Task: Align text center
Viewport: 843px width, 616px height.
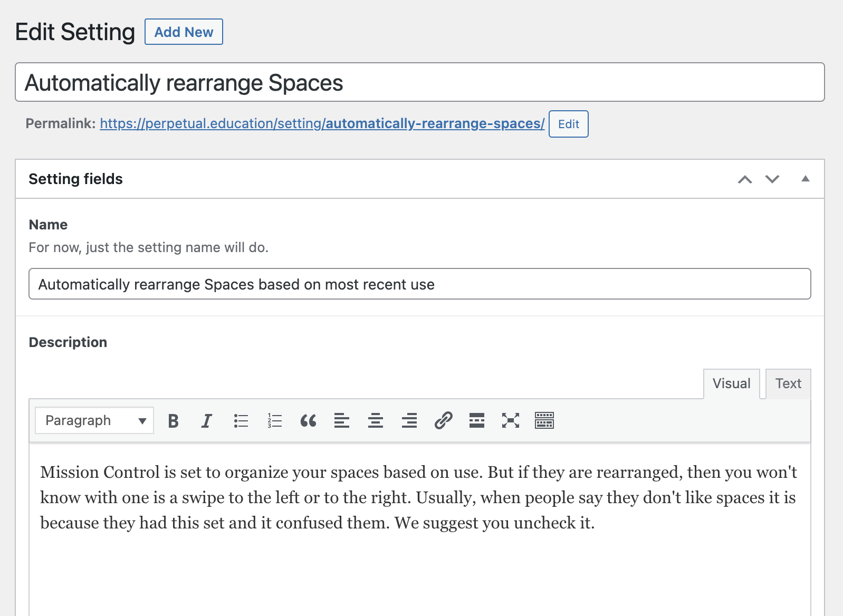Action: 376,420
